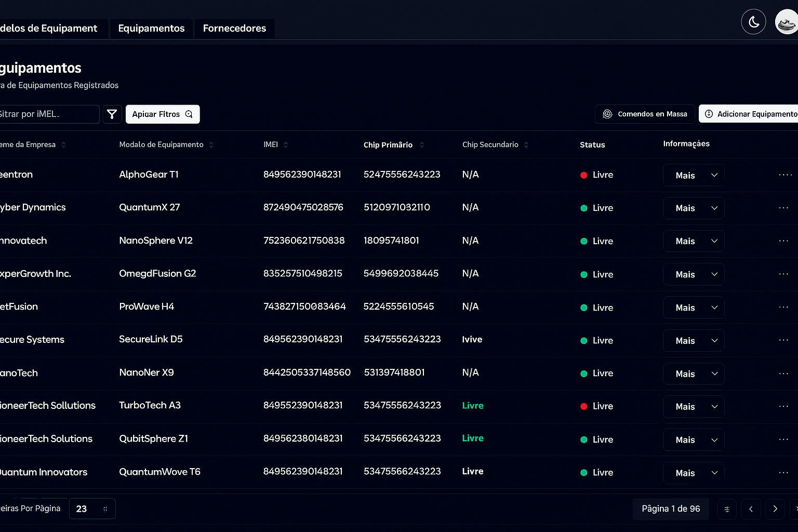Go to next page with right chevron icon
This screenshot has height=532, width=798.
coord(775,509)
